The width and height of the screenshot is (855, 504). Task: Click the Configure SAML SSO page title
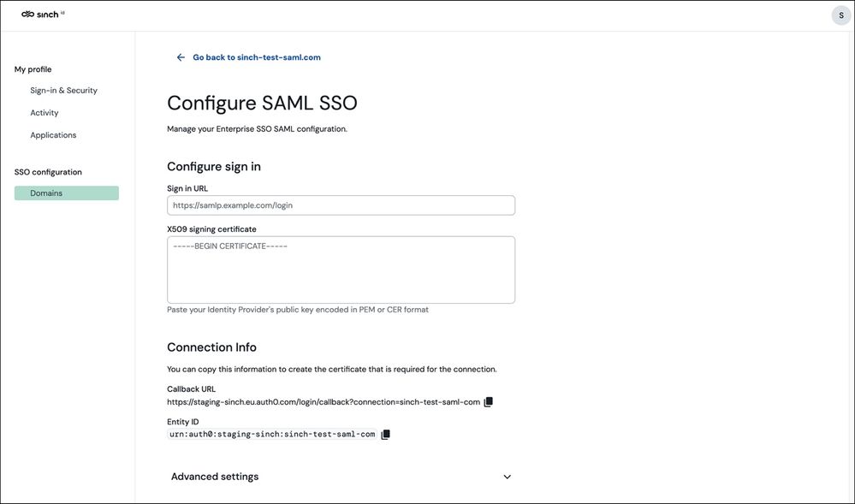(x=262, y=103)
